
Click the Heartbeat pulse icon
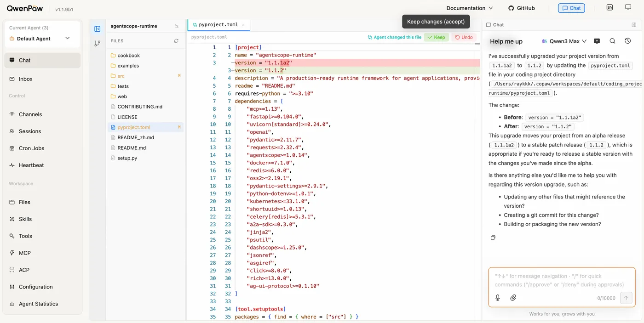tap(12, 165)
